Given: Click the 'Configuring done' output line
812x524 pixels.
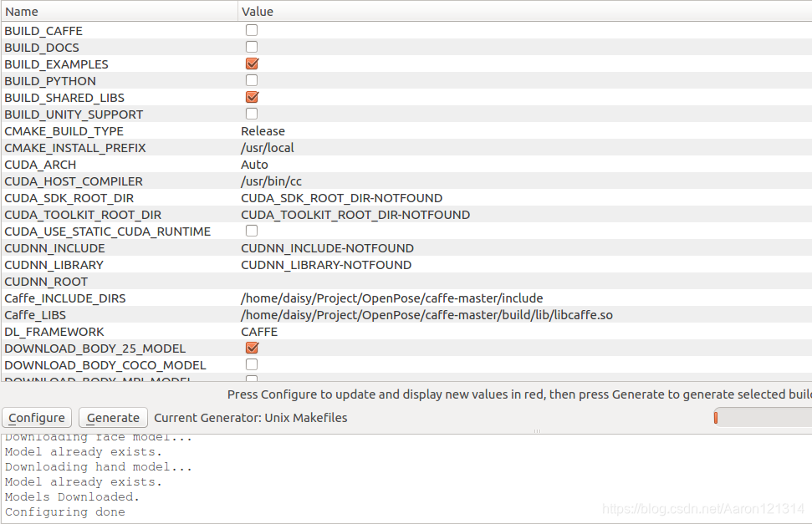Looking at the screenshot, I should pyautogui.click(x=64, y=512).
